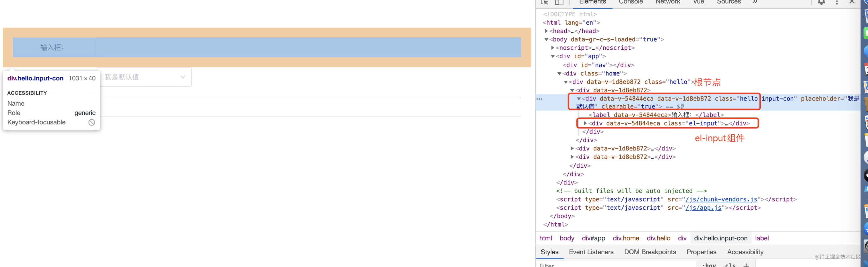Close the DevTools panel
Screen dimensions: 868x267
pos(852,2)
